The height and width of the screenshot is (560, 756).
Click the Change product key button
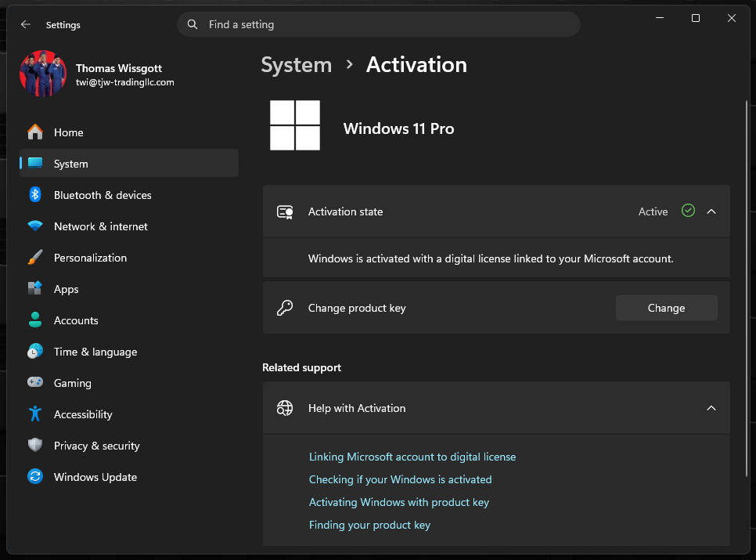(x=666, y=308)
